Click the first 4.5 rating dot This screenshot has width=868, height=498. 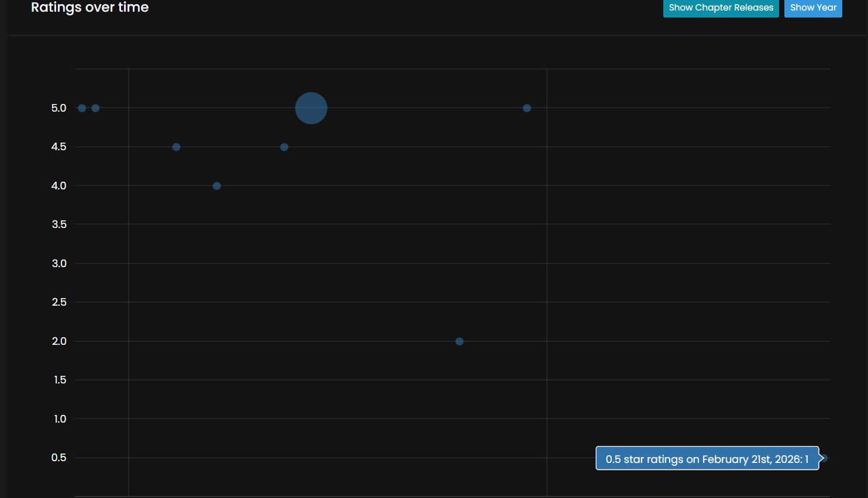[x=177, y=147]
